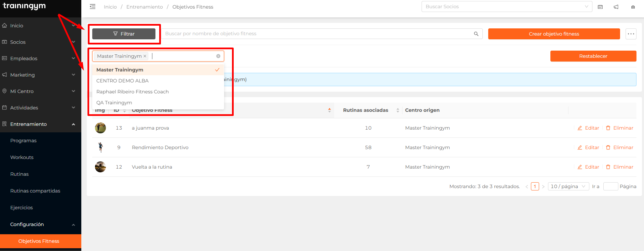Edit 'Vuelta a la rutina' objective

[x=588, y=167]
